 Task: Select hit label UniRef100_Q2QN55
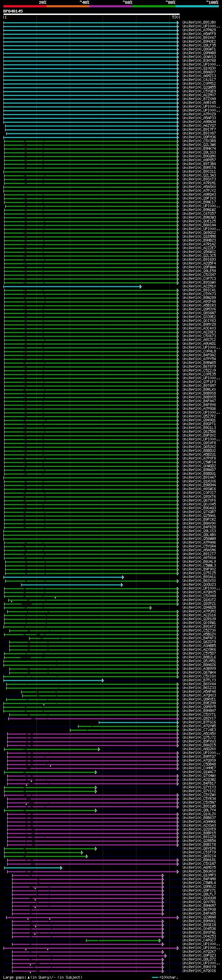tap(199, 88)
